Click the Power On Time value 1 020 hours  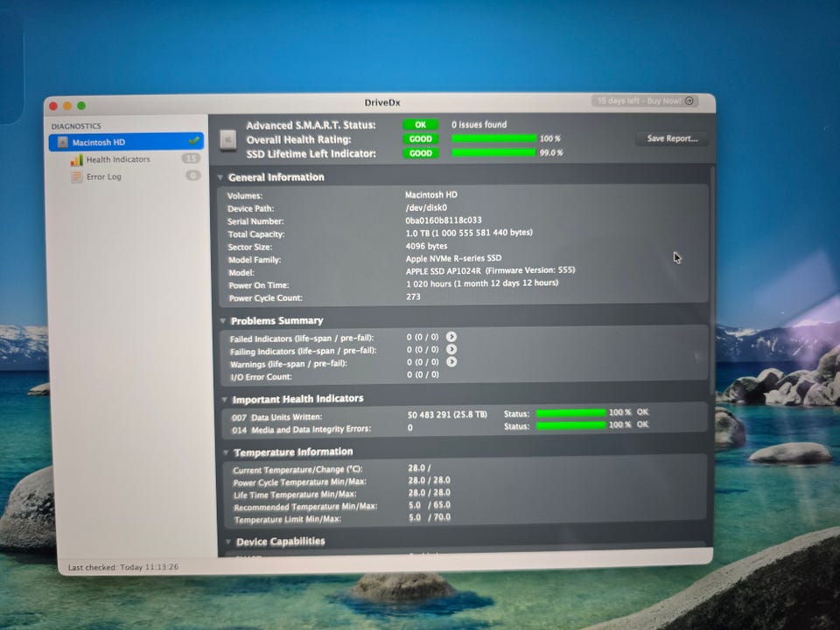(x=481, y=283)
